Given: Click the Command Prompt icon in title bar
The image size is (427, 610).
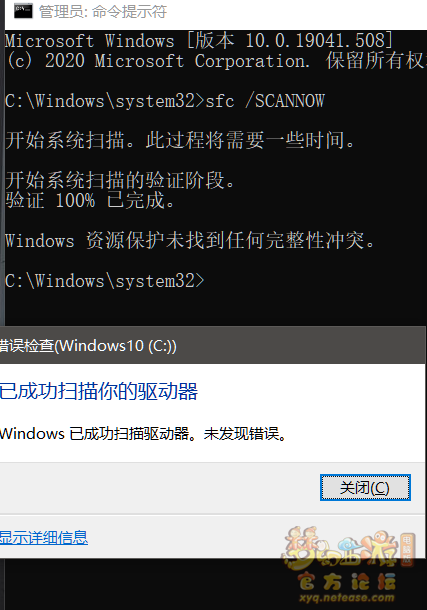Looking at the screenshot, I should (23, 11).
